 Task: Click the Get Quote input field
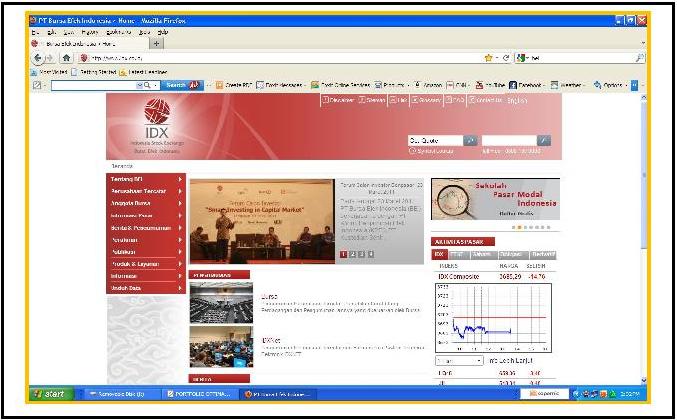436,140
